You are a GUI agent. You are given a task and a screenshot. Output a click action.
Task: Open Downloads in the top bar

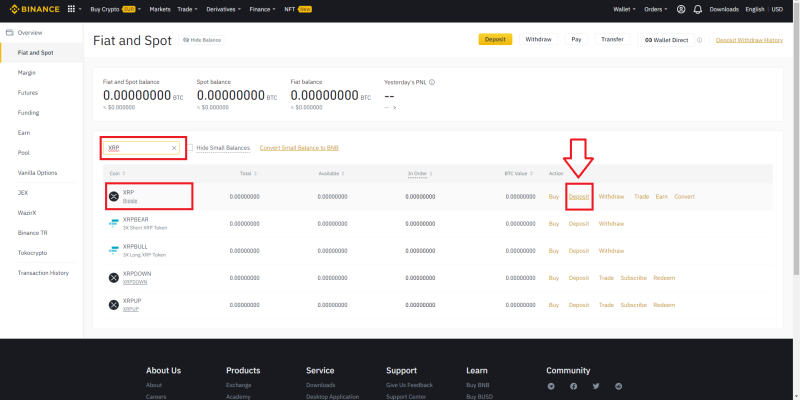click(x=724, y=9)
